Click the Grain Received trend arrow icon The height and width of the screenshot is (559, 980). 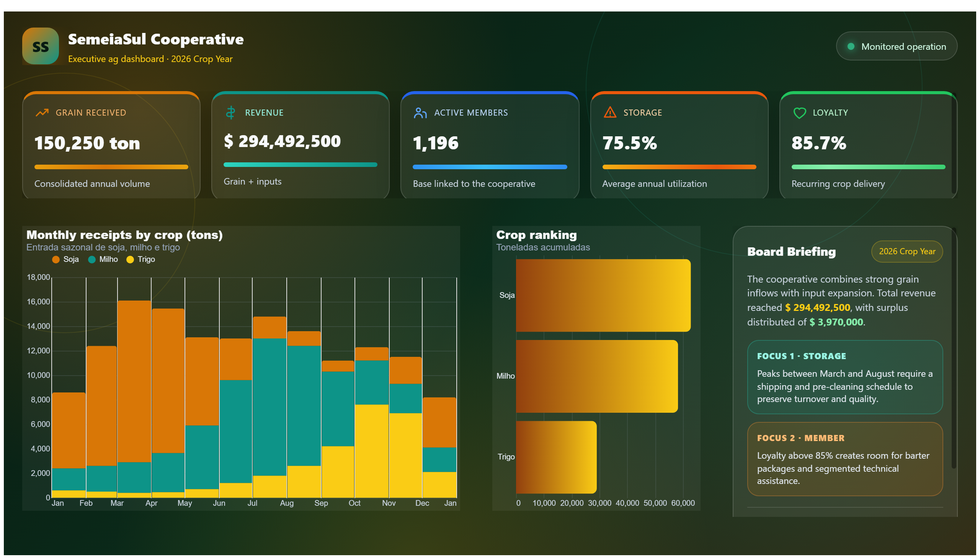(42, 113)
